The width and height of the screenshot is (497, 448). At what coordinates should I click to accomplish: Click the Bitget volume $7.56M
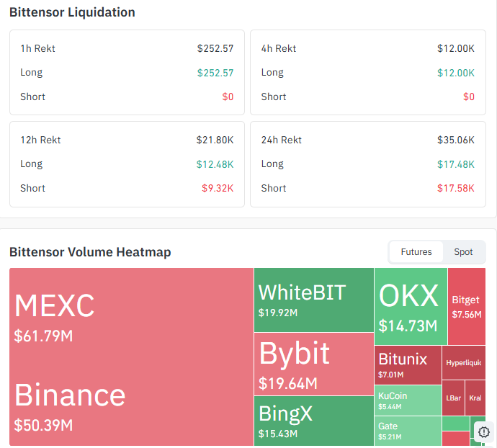tap(467, 315)
